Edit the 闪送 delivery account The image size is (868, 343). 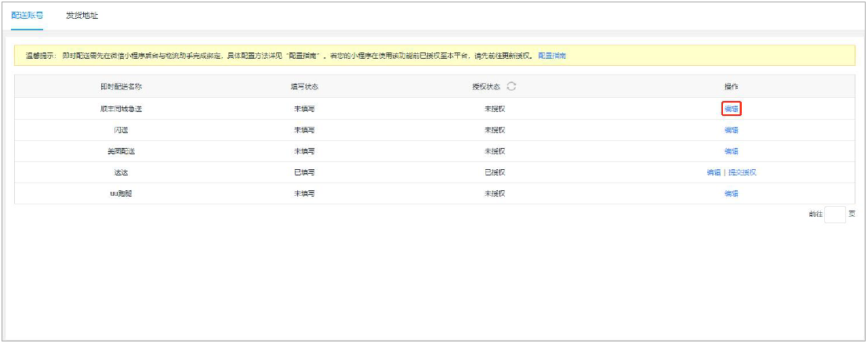732,130
